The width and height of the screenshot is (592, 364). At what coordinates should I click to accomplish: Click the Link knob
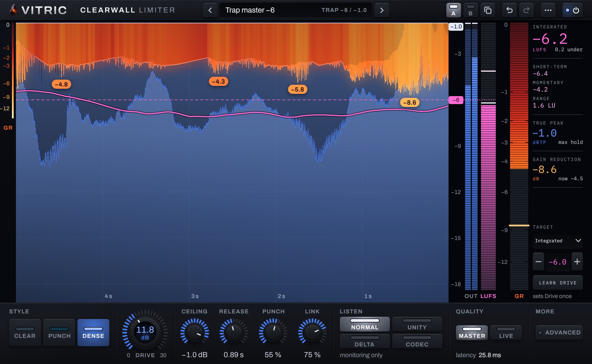tap(312, 332)
